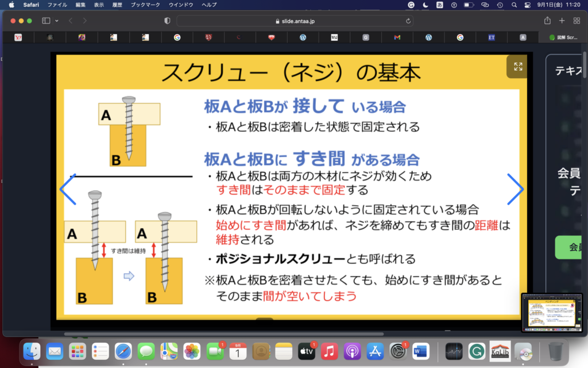Open the floating screenshot preview thumbnail
The width and height of the screenshot is (588, 368).
552,312
